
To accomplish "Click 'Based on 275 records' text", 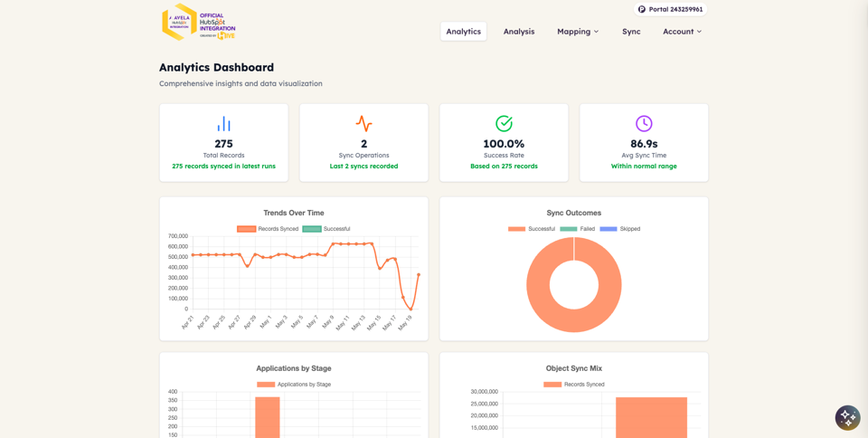I will (x=504, y=167).
